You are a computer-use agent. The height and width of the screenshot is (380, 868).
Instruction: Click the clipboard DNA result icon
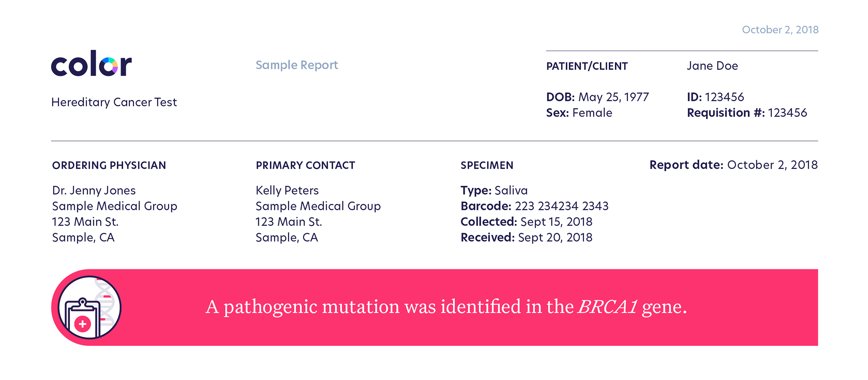(x=90, y=308)
